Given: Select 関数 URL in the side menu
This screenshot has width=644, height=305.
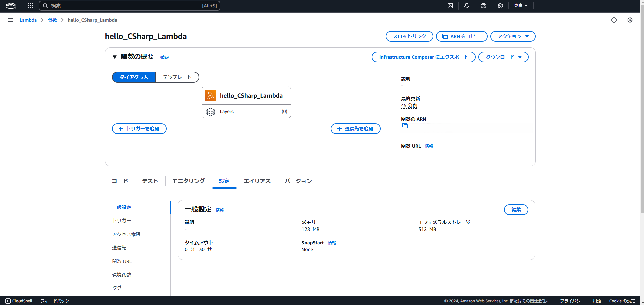Looking at the screenshot, I should [x=122, y=261].
